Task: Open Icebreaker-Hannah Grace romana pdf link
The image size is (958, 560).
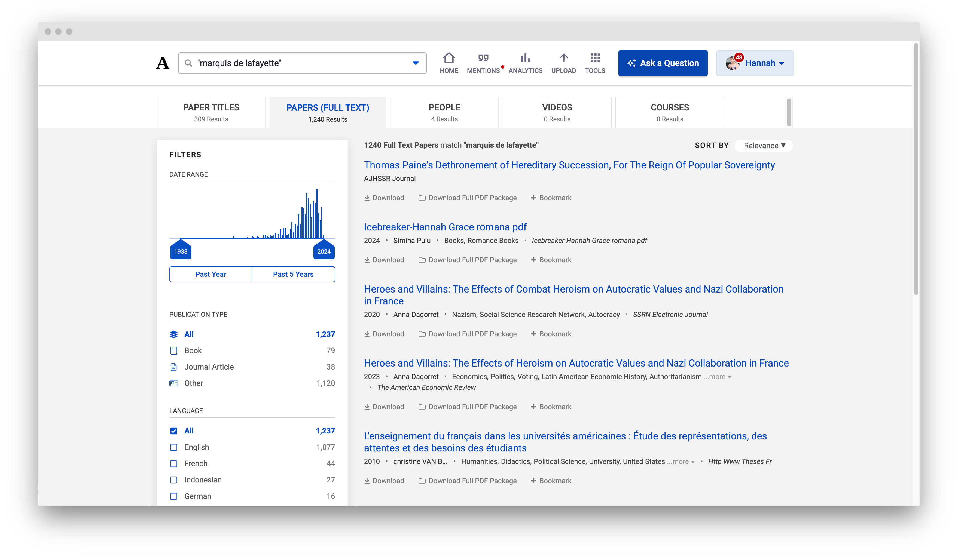Action: point(445,227)
